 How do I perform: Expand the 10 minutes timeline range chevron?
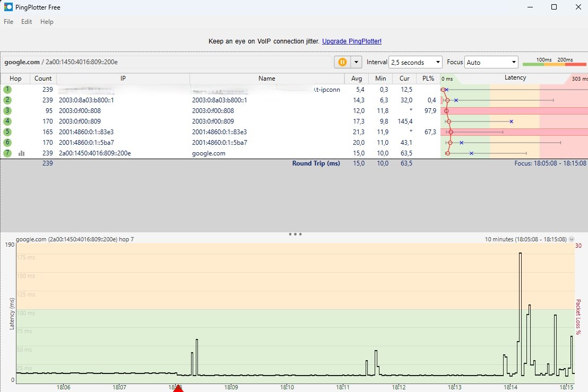point(572,239)
